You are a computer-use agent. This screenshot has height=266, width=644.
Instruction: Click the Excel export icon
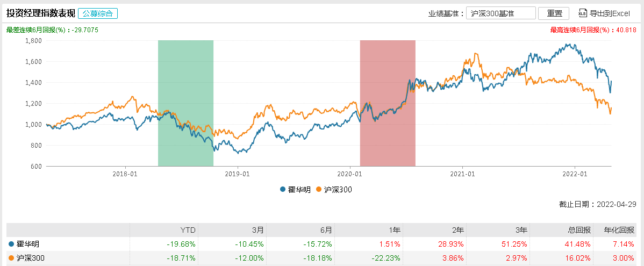582,13
